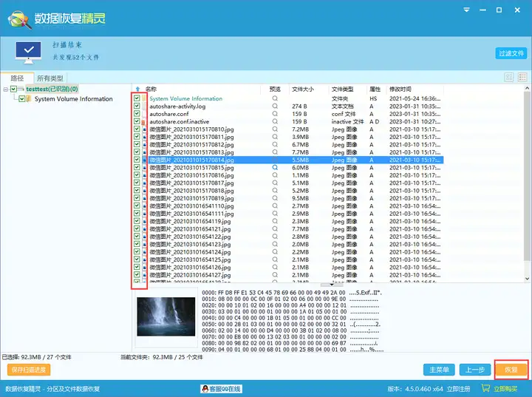Go back with 上一步 button
Image resolution: width=532 pixels, height=397 pixels.
(x=475, y=370)
